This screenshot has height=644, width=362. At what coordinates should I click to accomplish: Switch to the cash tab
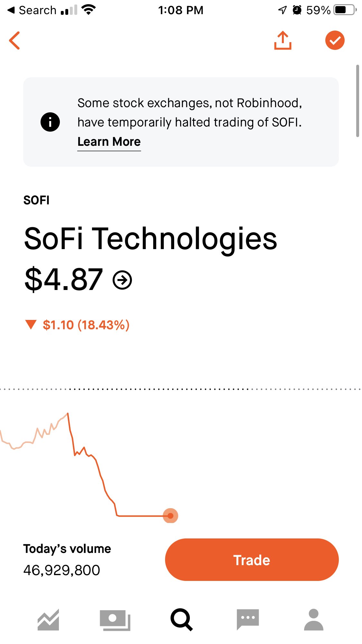click(x=115, y=620)
